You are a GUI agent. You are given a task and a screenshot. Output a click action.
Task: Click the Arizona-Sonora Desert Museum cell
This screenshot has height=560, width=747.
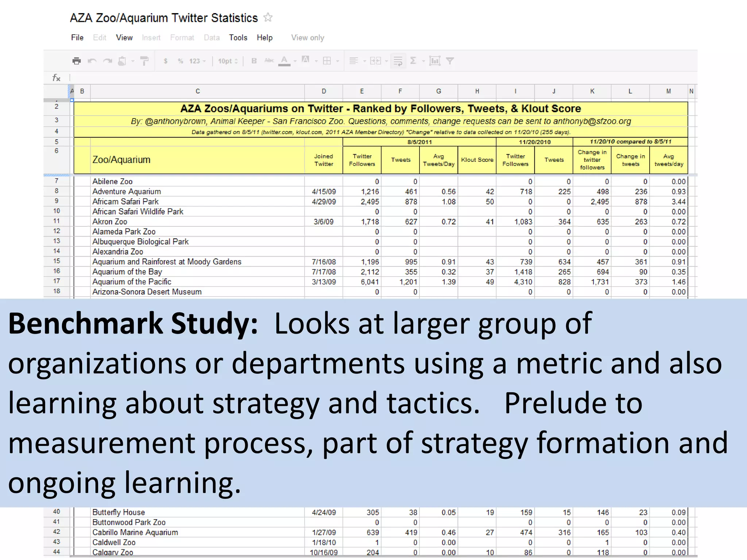[197, 292]
